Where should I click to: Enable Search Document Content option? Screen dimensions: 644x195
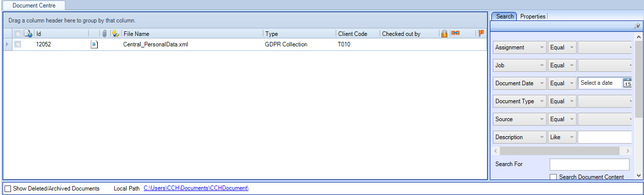point(553,177)
